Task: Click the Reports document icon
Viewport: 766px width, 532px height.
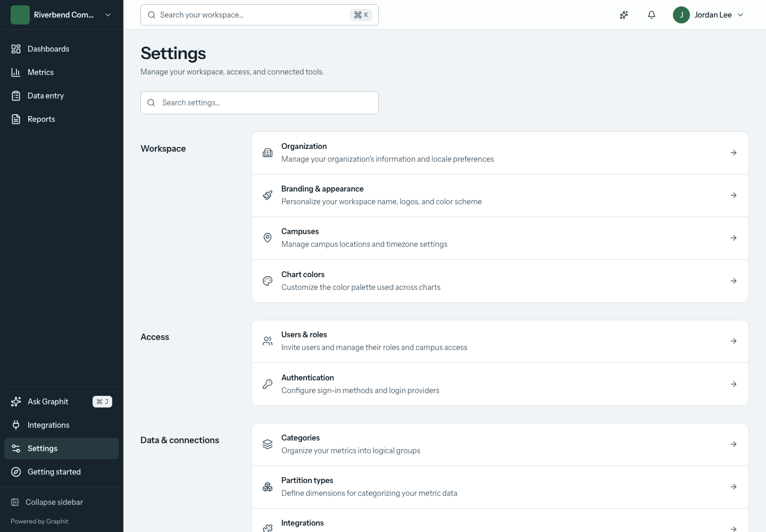Action: 16,119
